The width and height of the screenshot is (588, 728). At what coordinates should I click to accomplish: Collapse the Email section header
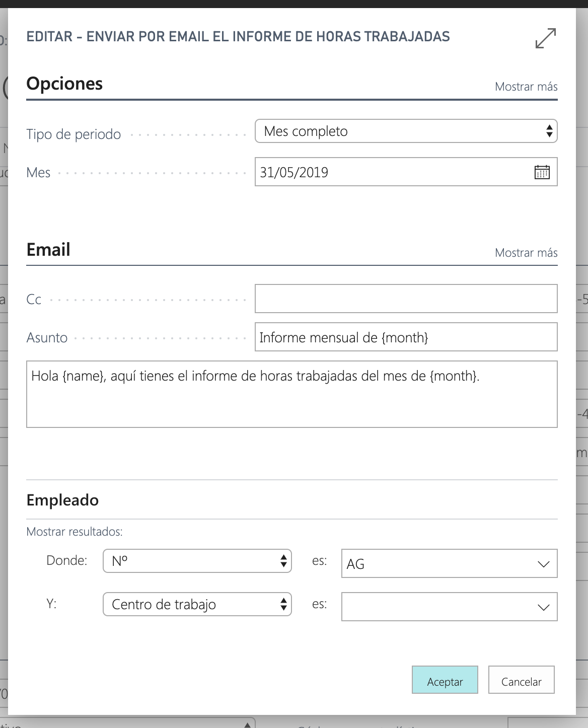[x=48, y=250]
